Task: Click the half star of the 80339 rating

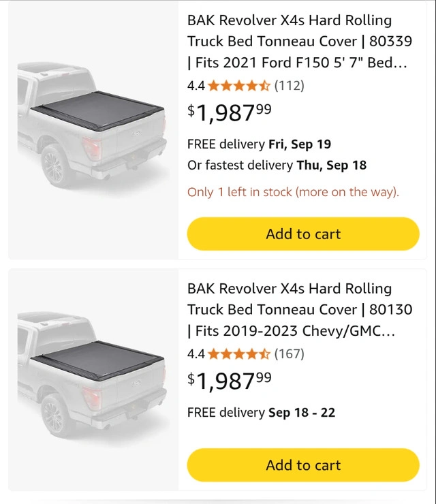Action: point(264,86)
